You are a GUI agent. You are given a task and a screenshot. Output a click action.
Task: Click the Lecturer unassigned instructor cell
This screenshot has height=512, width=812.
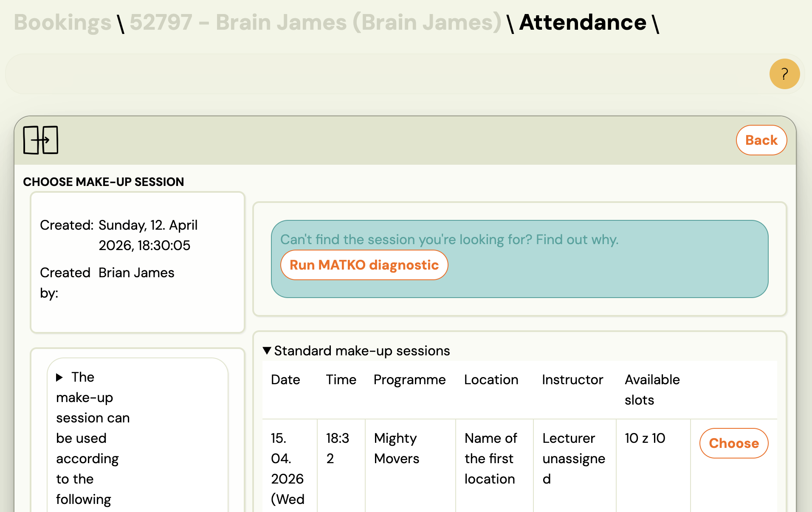[x=573, y=459]
